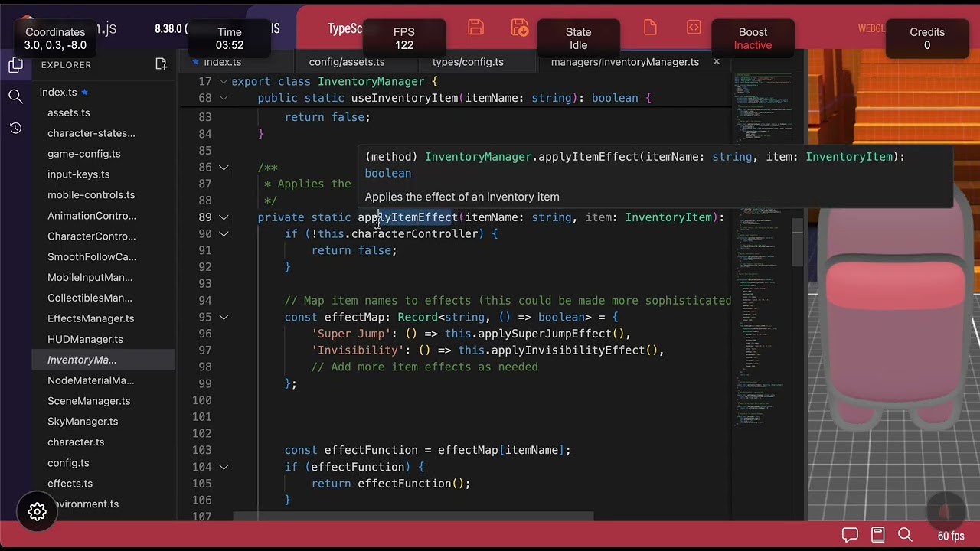This screenshot has width=980, height=551.
Task: Open the history clock icon in sidebar
Action: tap(15, 128)
